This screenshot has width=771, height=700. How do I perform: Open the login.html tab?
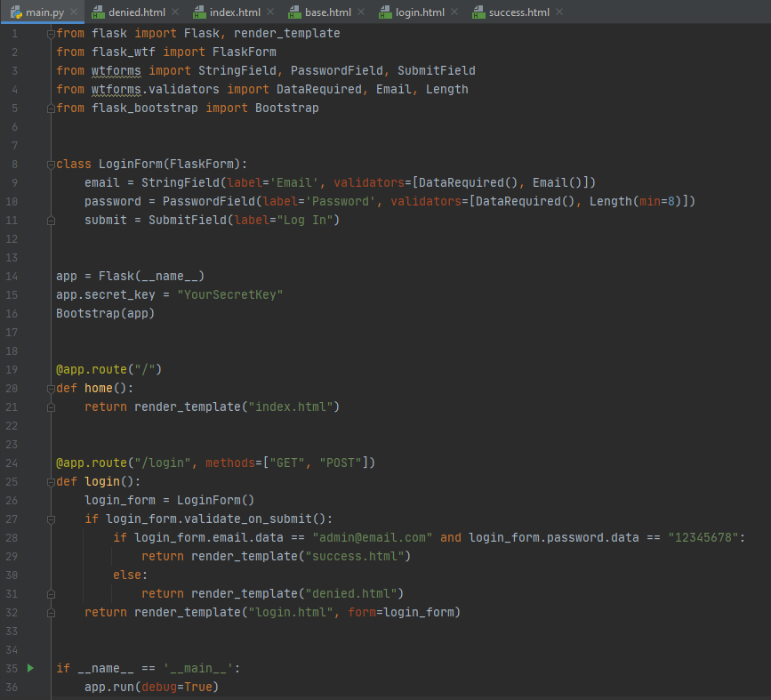[420, 12]
